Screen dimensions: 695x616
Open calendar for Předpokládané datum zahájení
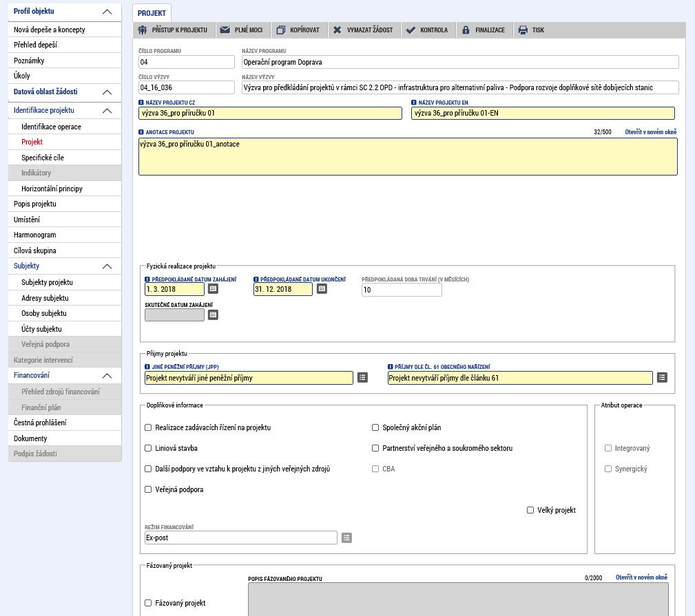pos(214,289)
